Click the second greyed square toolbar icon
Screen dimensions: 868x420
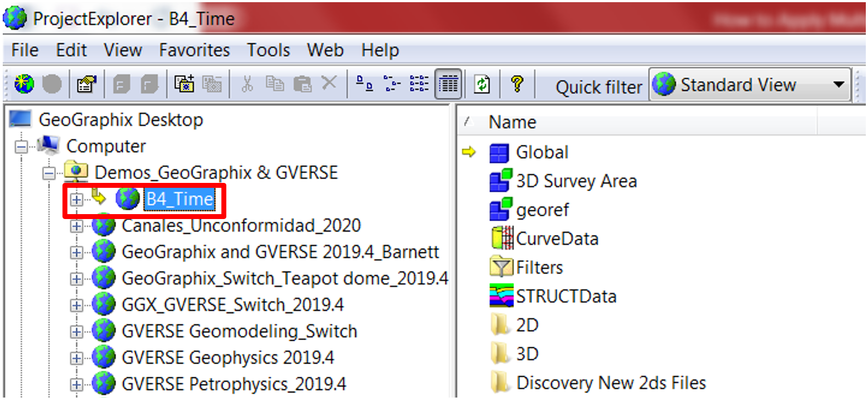[x=149, y=84]
